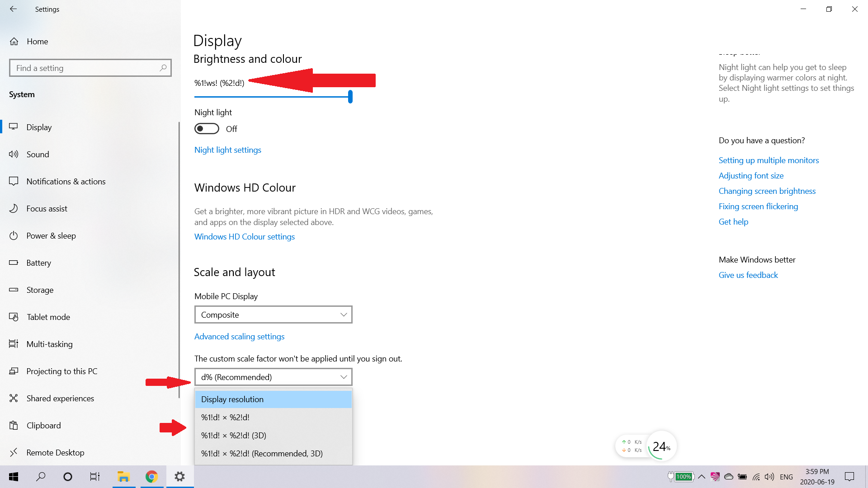Turn on the Night light toggle
Viewport: 868px width, 488px height.
coord(207,128)
